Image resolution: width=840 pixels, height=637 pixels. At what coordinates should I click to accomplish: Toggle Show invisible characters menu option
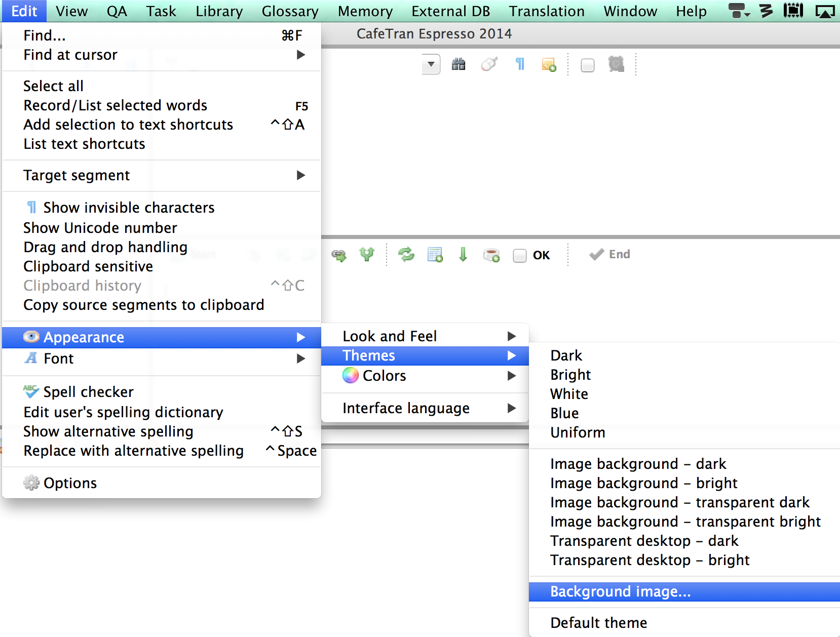click(129, 208)
